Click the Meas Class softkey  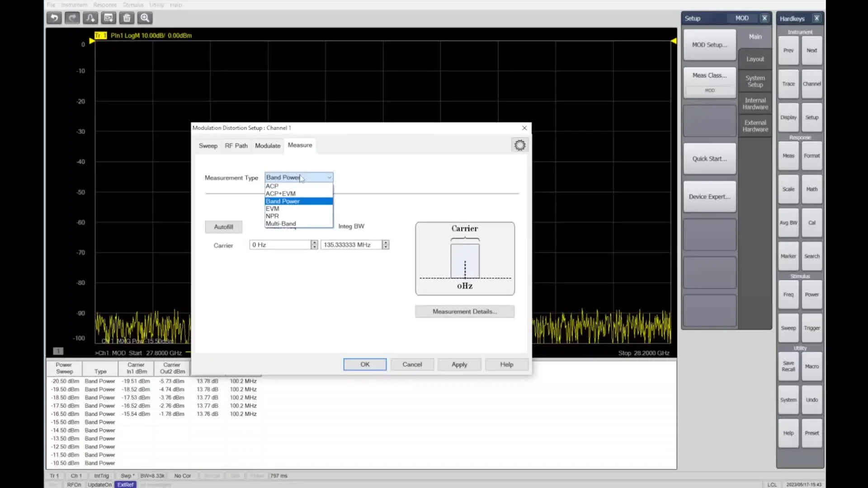pos(710,82)
